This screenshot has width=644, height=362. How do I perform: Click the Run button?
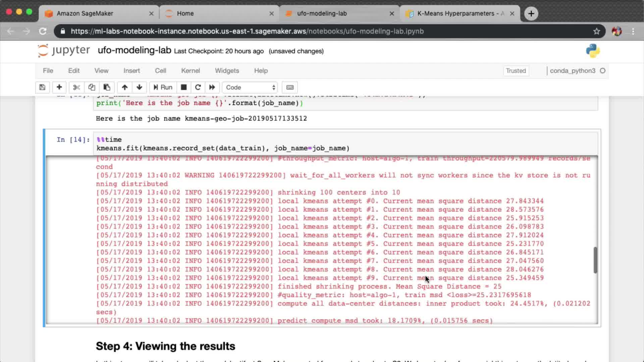coord(163,87)
